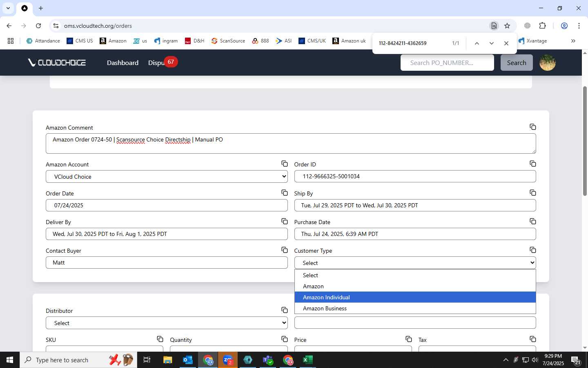
Task: Copy the Deliver By value
Action: pos(284,221)
